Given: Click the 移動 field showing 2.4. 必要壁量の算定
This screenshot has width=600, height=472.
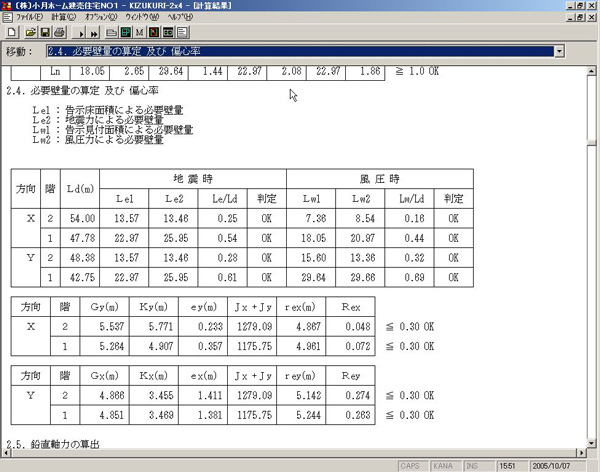Looking at the screenshot, I should pos(298,51).
